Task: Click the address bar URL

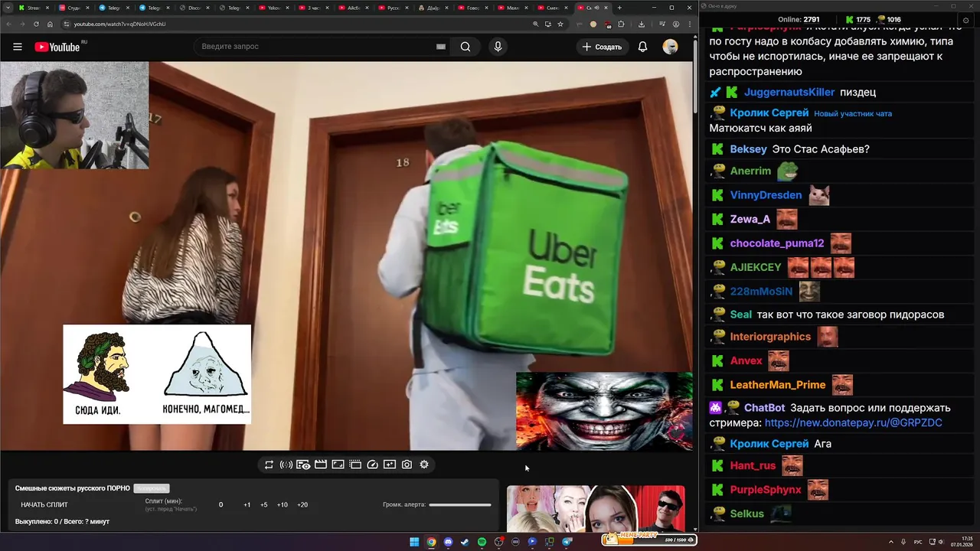Action: [x=119, y=24]
